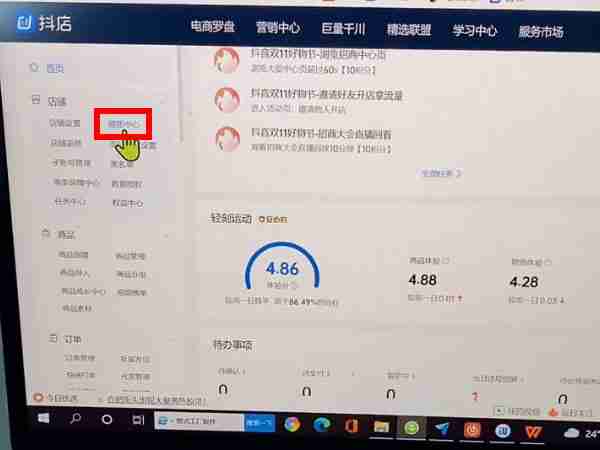Open 订单管理 in the sidebar

[80, 358]
